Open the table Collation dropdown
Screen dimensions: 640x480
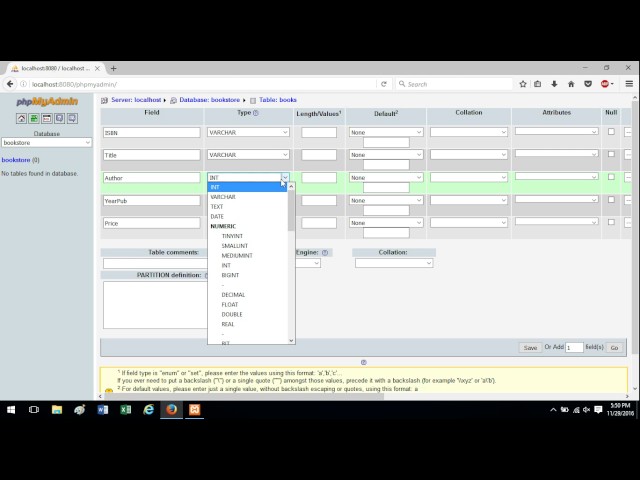click(394, 263)
